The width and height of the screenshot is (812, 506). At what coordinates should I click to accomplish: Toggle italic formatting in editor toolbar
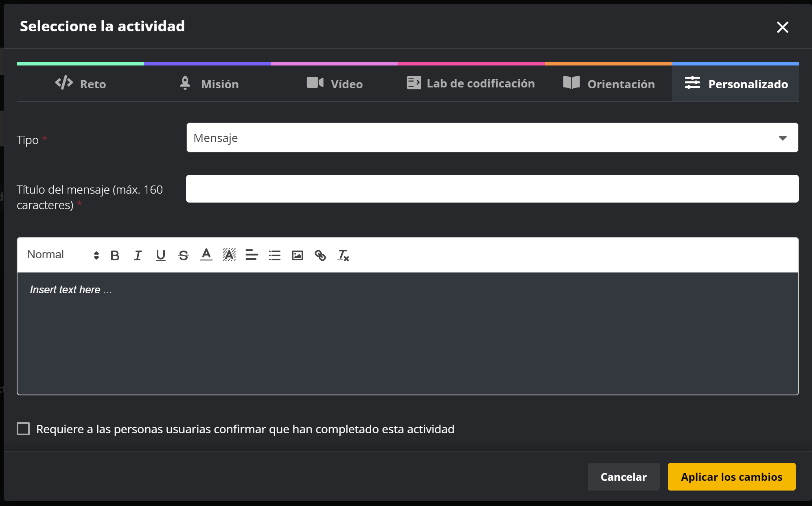[138, 255]
